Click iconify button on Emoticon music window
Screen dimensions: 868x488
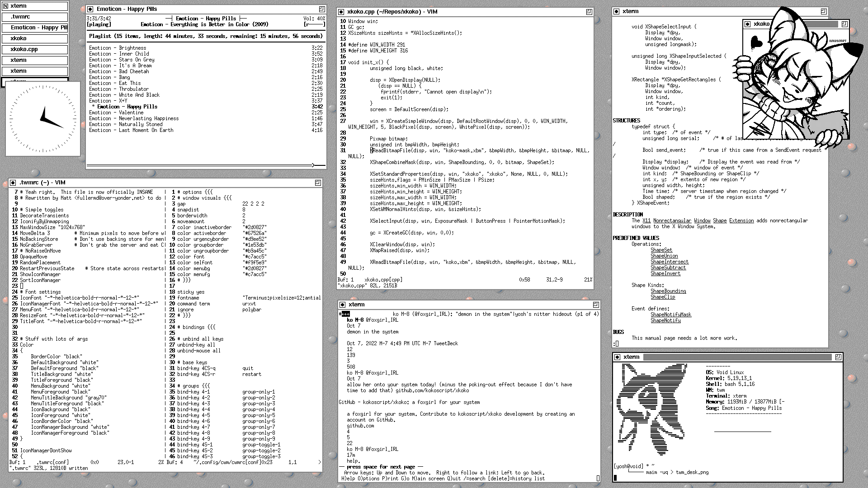(x=90, y=9)
